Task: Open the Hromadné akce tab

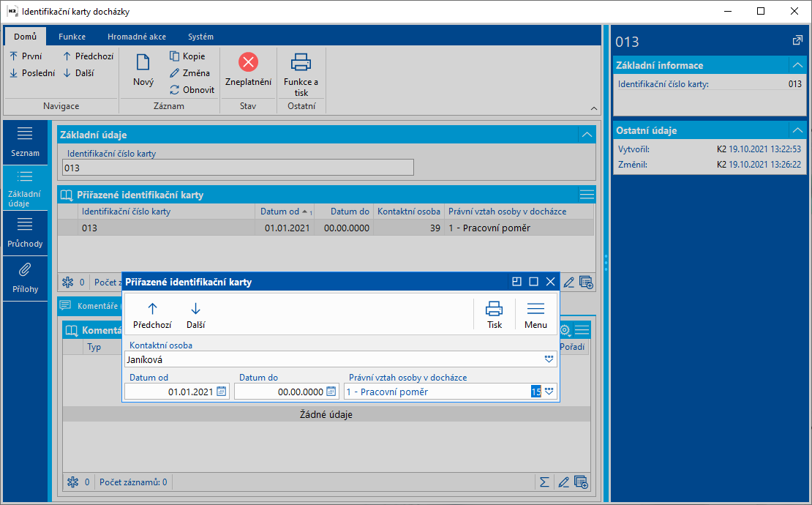Action: tap(137, 37)
